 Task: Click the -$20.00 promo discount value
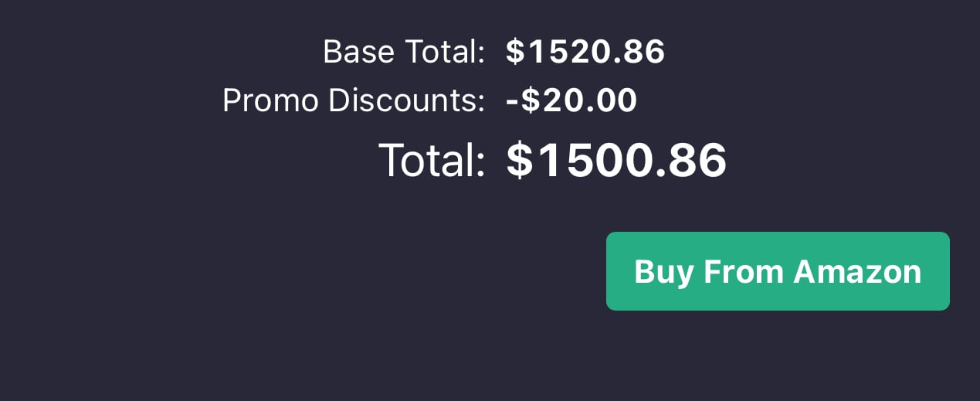click(571, 100)
